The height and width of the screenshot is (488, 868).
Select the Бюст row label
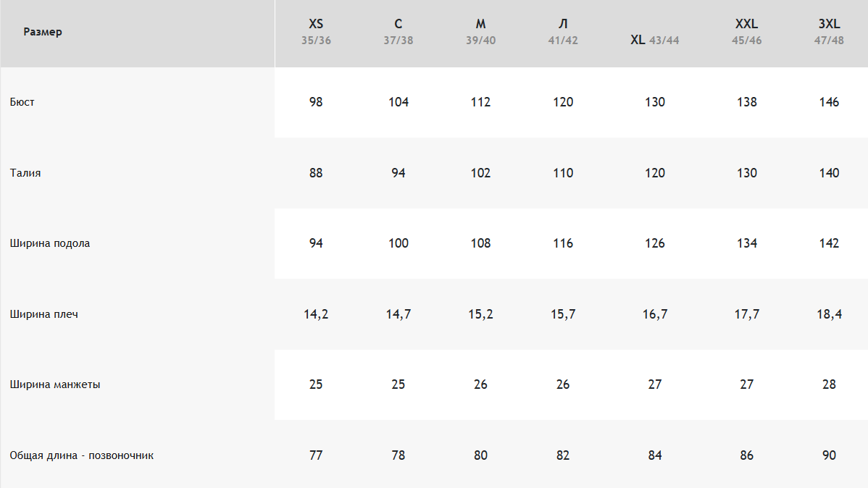pyautogui.click(x=22, y=102)
